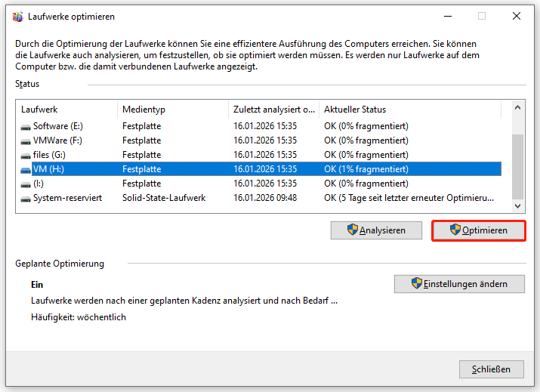Click the OK (5 Tage seit letzter...) status
The height and width of the screenshot is (392, 540).
[x=409, y=198]
